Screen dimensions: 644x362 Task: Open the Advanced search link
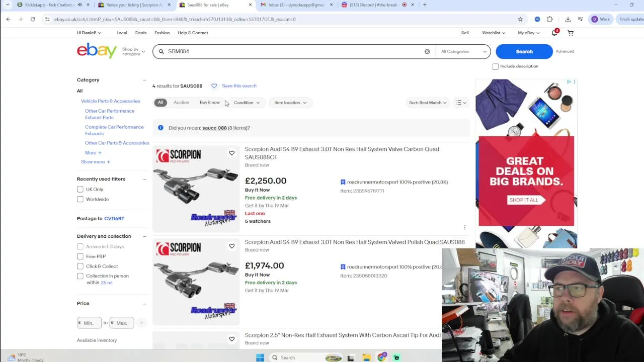(565, 51)
